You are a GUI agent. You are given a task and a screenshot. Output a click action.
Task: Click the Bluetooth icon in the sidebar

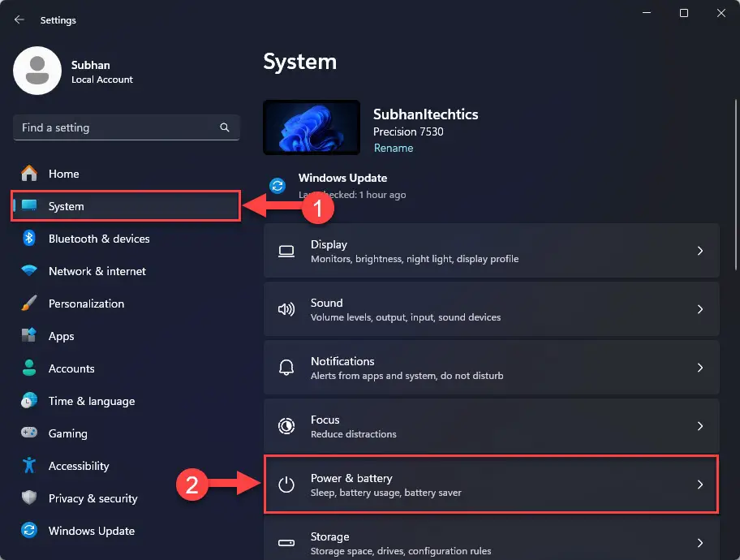click(x=28, y=239)
